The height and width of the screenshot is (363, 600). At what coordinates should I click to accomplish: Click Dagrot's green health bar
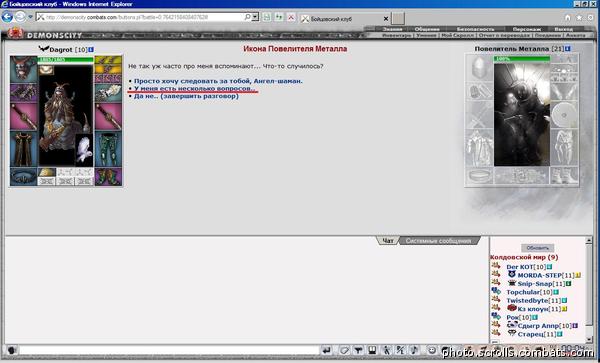pyautogui.click(x=65, y=60)
